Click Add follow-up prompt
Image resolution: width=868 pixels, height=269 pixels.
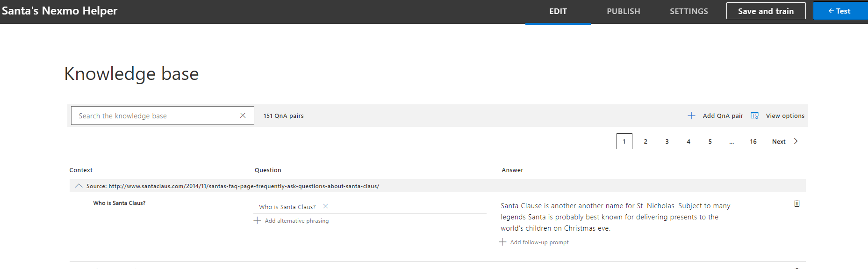539,242
